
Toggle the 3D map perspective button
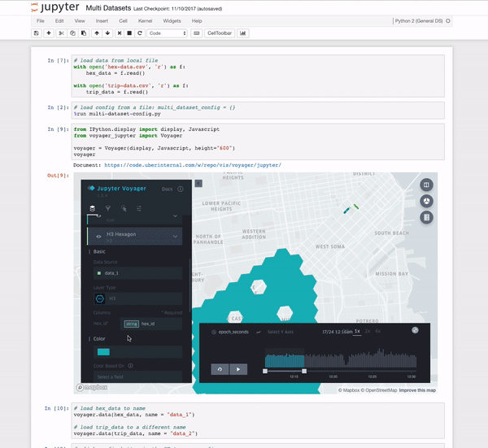pos(426,201)
